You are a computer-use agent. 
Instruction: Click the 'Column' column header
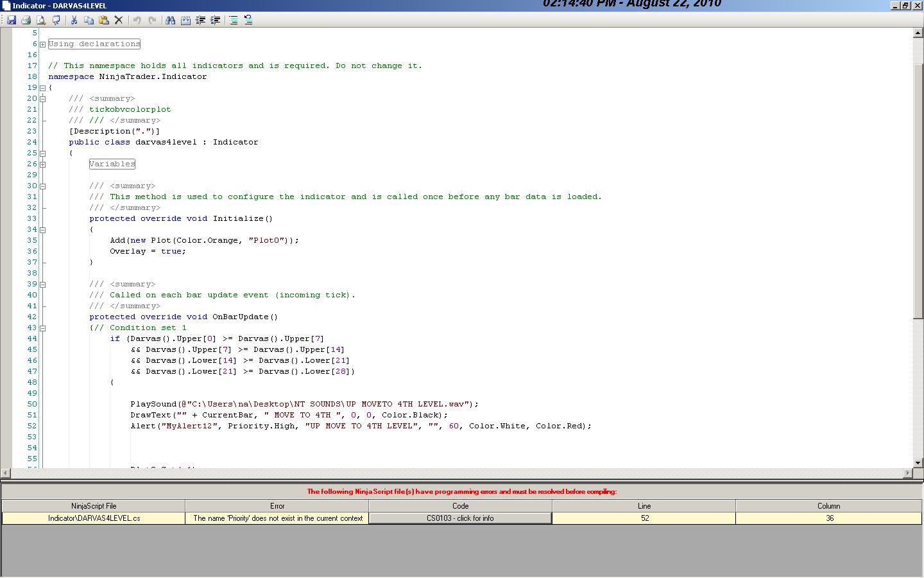[828, 506]
